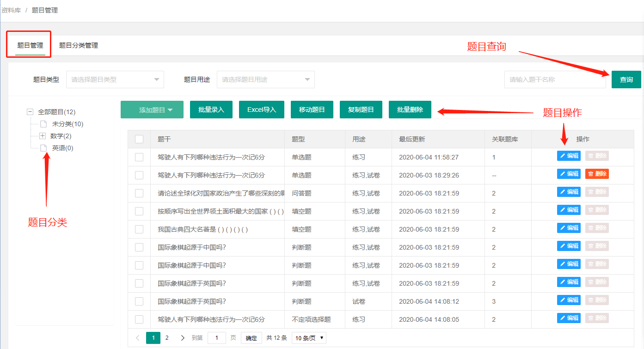Open the 添加题目 dropdown button

click(x=152, y=110)
